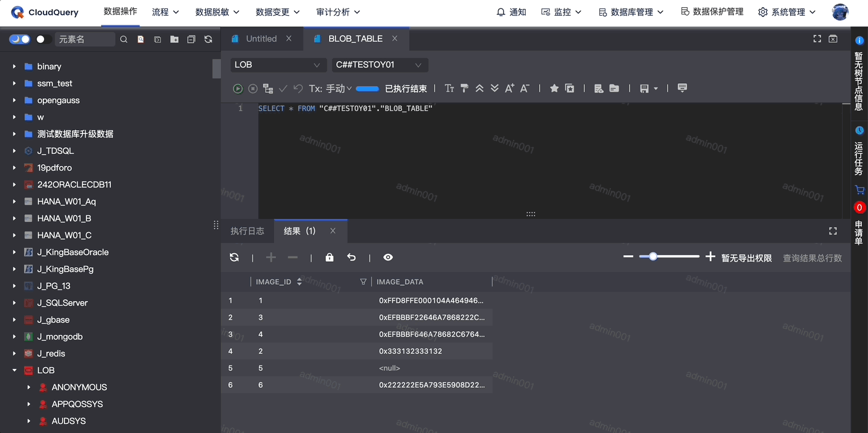Click the lock icon in the results toolbar

[x=329, y=257]
